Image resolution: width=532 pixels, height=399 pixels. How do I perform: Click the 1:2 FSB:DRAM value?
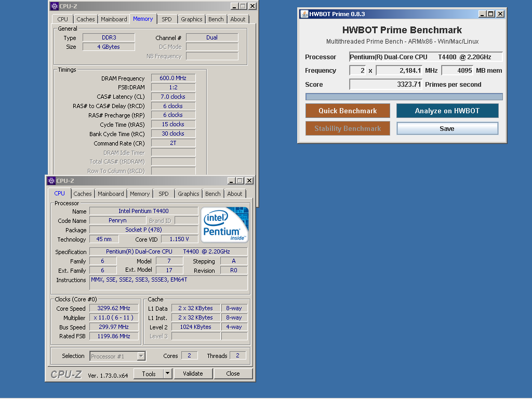pos(173,87)
